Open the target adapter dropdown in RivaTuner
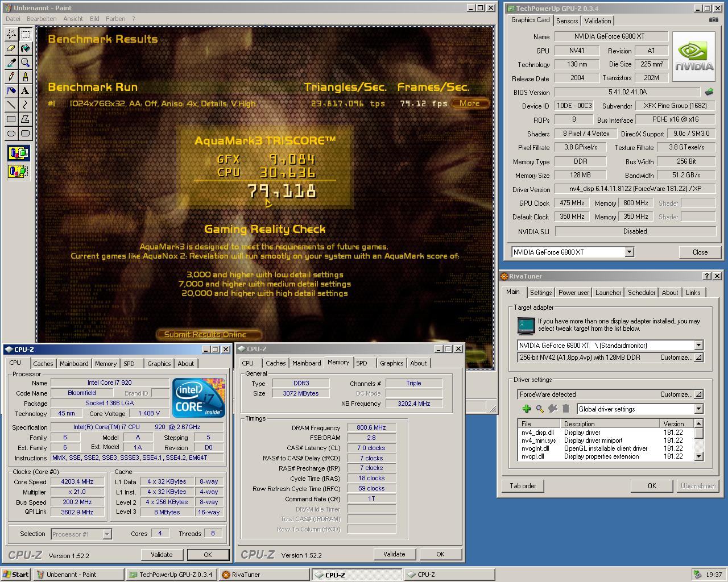 698,345
